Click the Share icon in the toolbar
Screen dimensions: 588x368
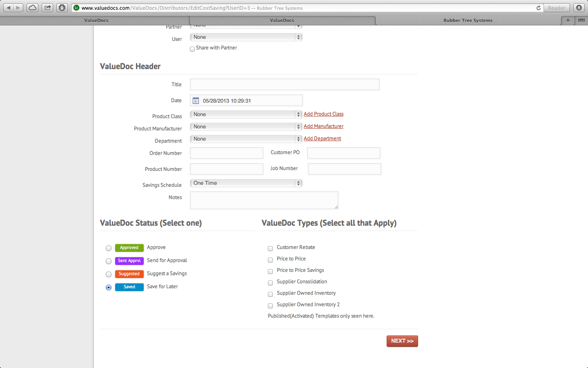47,8
